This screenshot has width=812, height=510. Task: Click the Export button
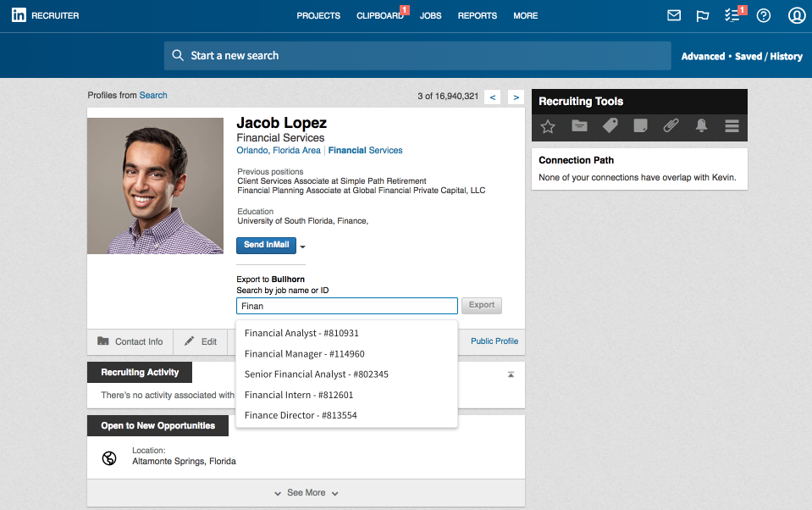point(482,305)
